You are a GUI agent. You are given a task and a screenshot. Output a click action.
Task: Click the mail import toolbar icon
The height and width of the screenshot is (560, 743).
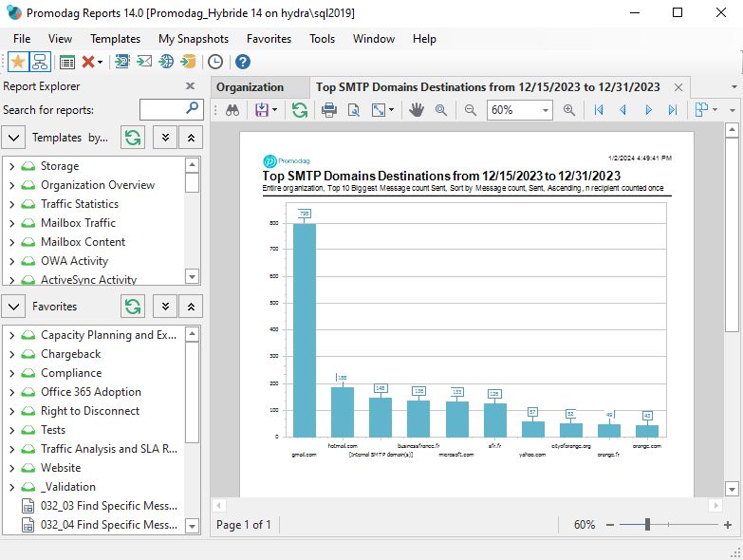pyautogui.click(x=144, y=62)
